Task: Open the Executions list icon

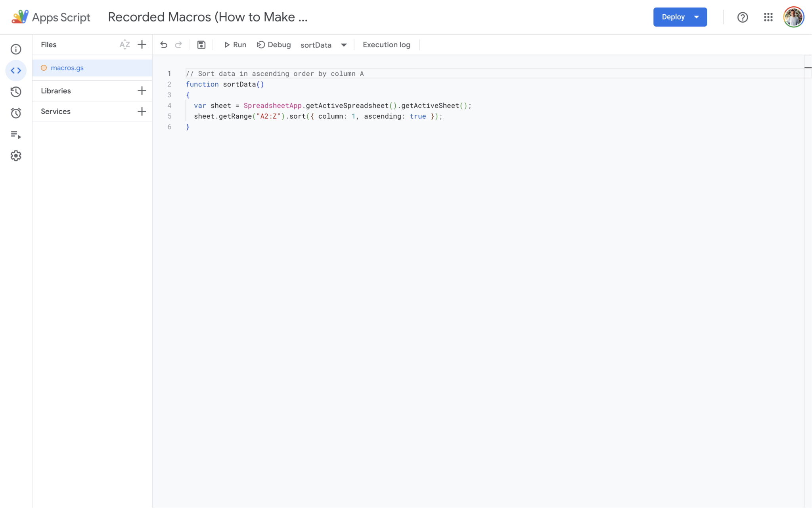Action: pos(16,135)
